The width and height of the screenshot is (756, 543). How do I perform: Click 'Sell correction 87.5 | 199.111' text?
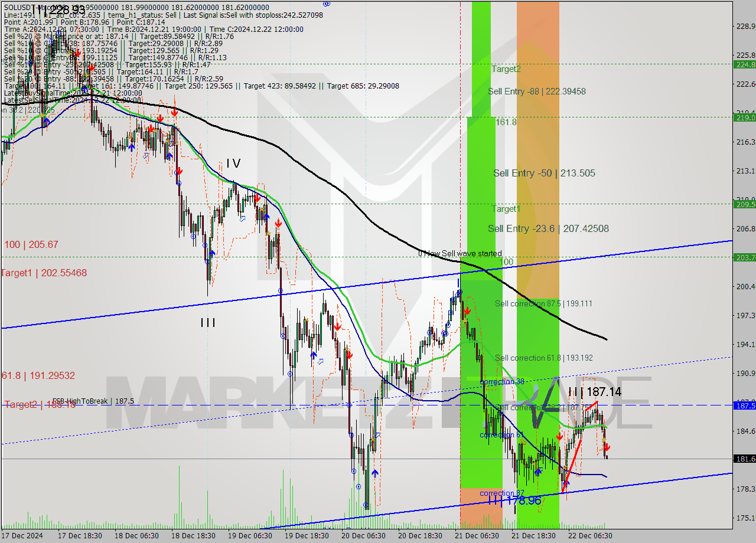pos(543,303)
